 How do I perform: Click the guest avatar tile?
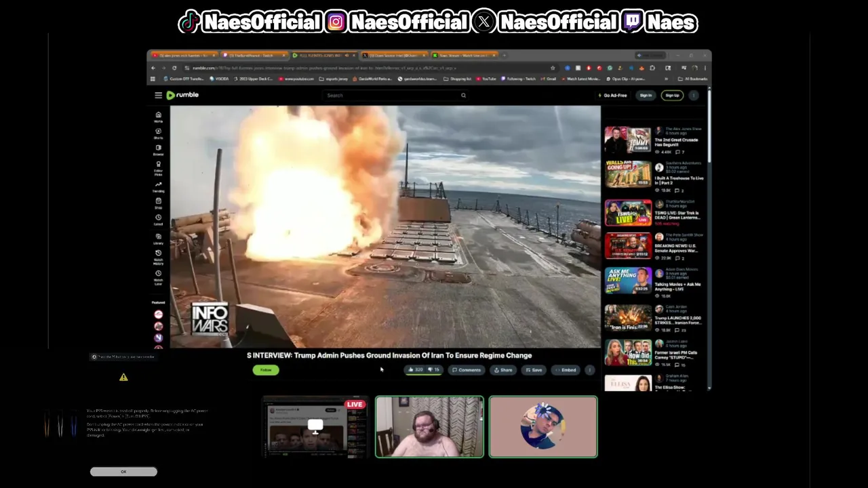tap(543, 427)
